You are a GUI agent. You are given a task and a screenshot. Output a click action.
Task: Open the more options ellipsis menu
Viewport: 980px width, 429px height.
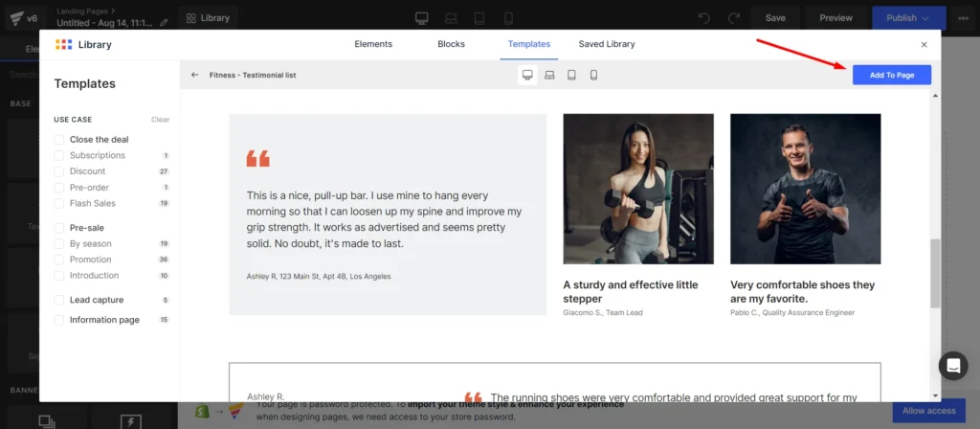pyautogui.click(x=963, y=18)
